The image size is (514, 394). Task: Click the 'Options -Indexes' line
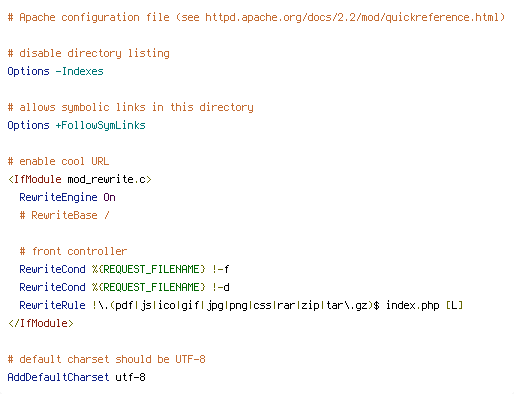point(55,71)
